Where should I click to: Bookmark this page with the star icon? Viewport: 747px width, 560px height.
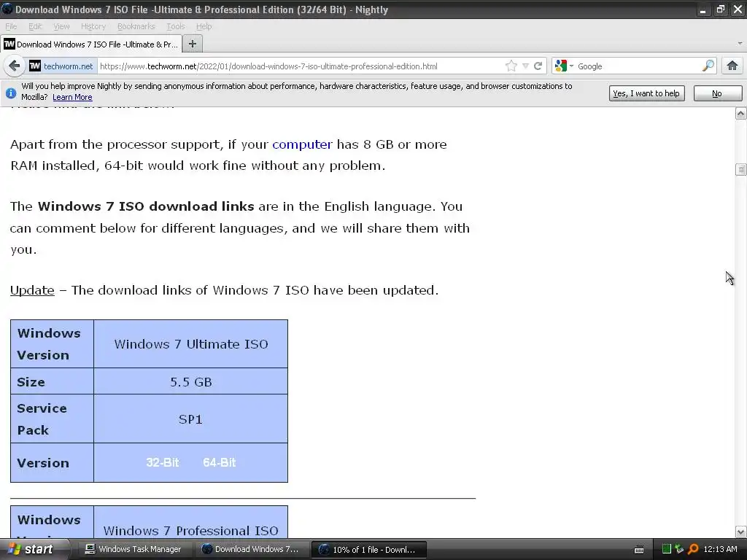point(511,66)
